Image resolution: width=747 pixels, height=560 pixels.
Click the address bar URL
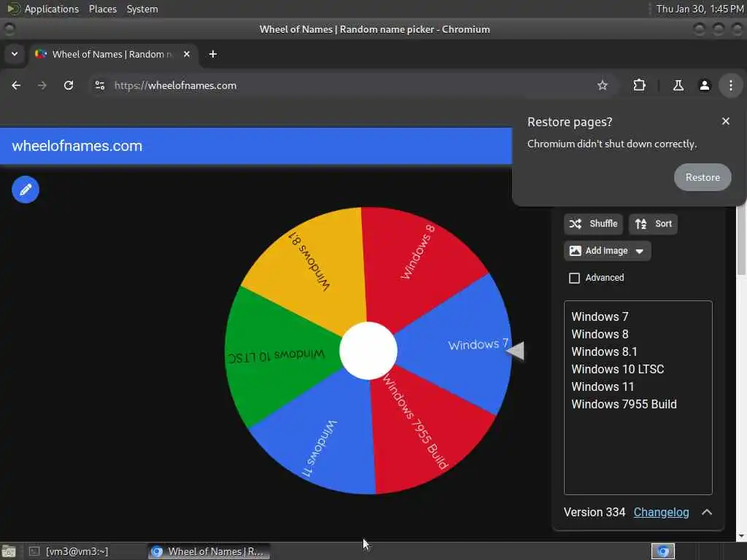[x=175, y=85]
